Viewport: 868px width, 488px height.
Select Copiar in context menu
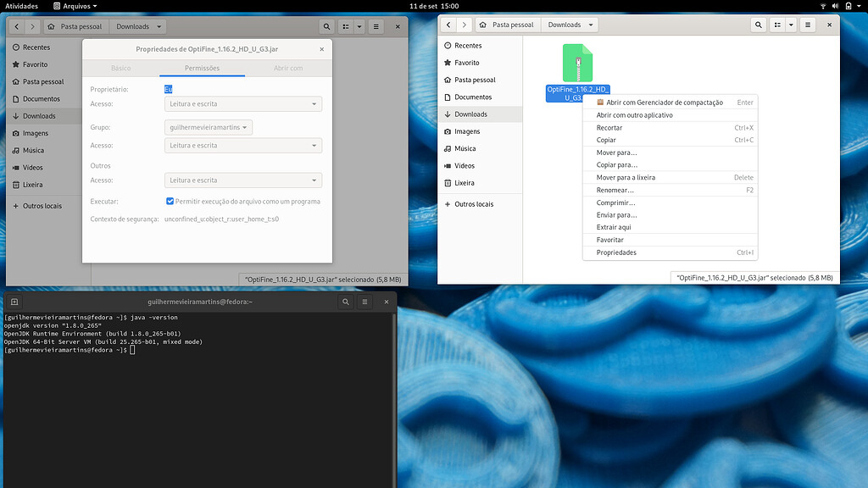670,140
